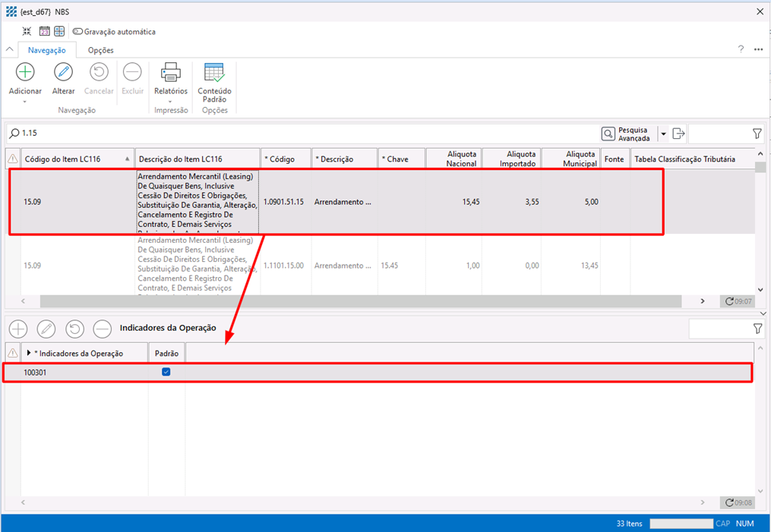Image resolution: width=771 pixels, height=532 pixels.
Task: Click the search field containing 1.15
Action: click(304, 134)
